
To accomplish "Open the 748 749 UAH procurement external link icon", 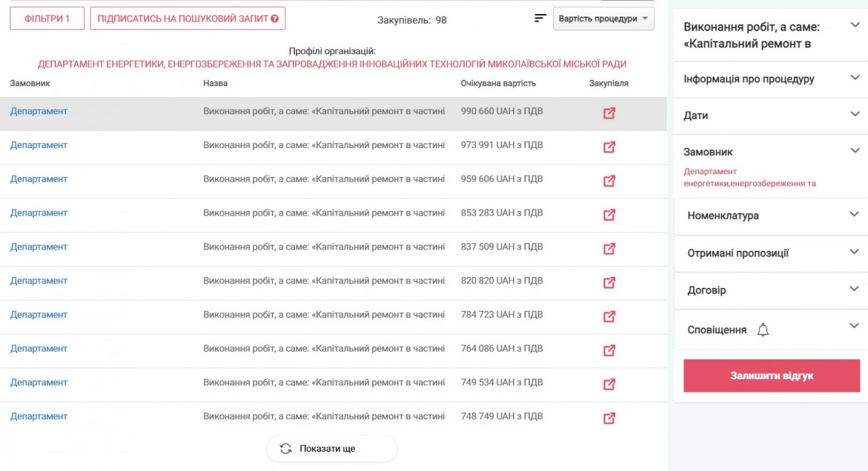I will coord(609,418).
